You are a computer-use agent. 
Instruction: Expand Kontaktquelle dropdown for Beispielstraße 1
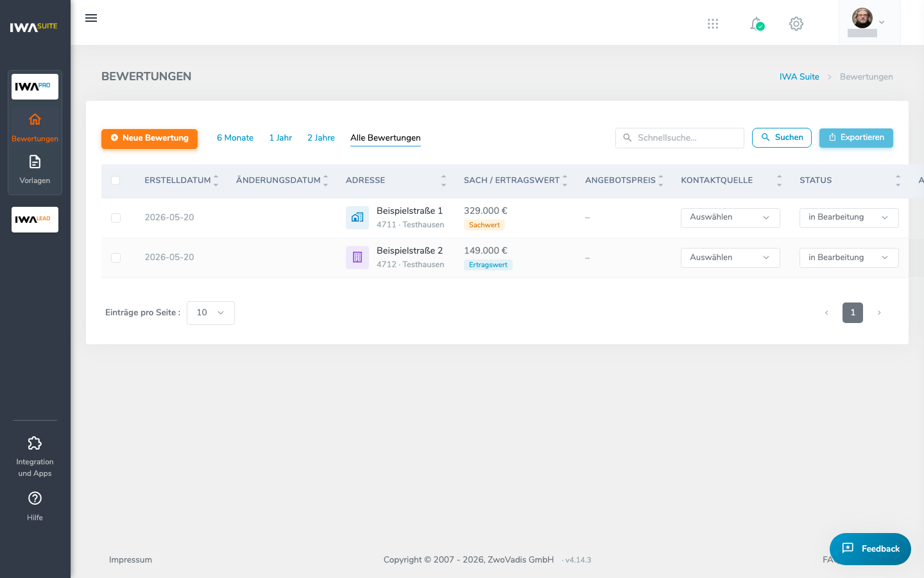pyautogui.click(x=730, y=218)
